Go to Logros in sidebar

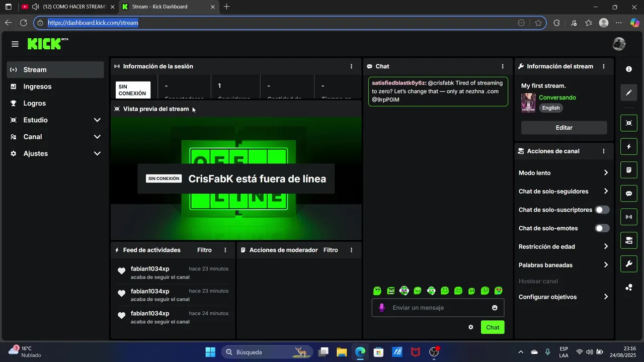55,103
